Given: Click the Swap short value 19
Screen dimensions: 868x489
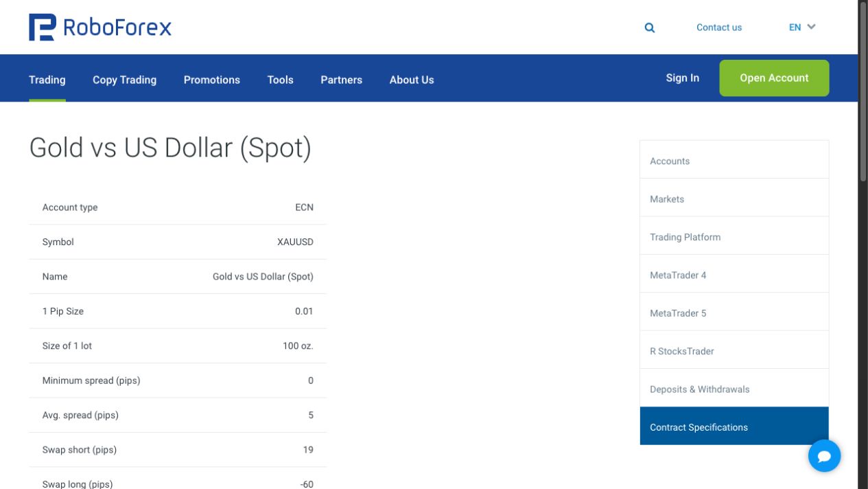Looking at the screenshot, I should 308,450.
